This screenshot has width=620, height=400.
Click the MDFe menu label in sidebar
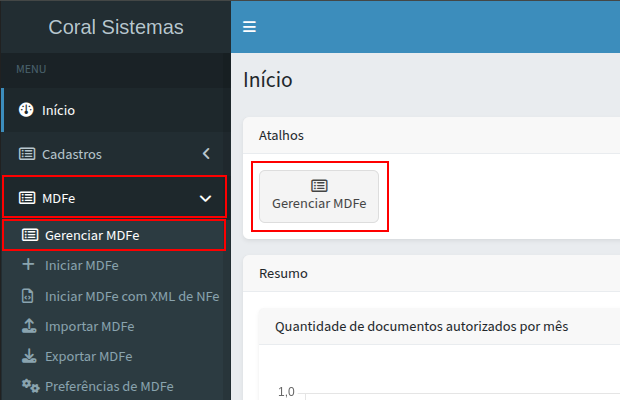[59, 198]
